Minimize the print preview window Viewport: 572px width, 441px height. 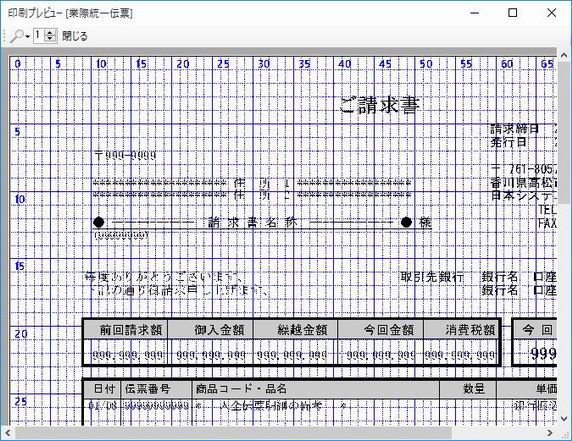[x=475, y=13]
